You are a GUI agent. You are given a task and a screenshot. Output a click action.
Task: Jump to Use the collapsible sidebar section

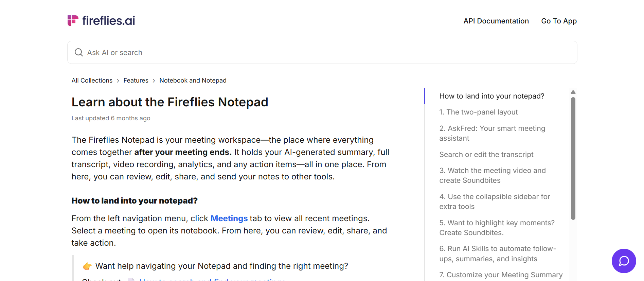tap(495, 201)
